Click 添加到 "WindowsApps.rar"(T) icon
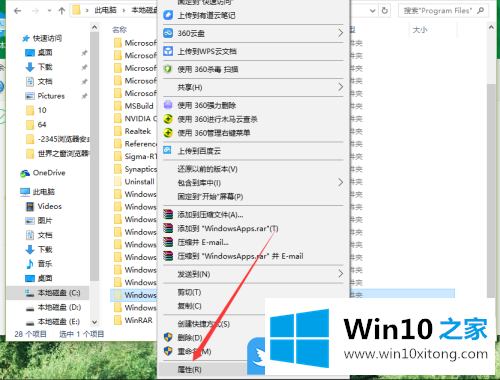500x380 pixels. [x=168, y=228]
